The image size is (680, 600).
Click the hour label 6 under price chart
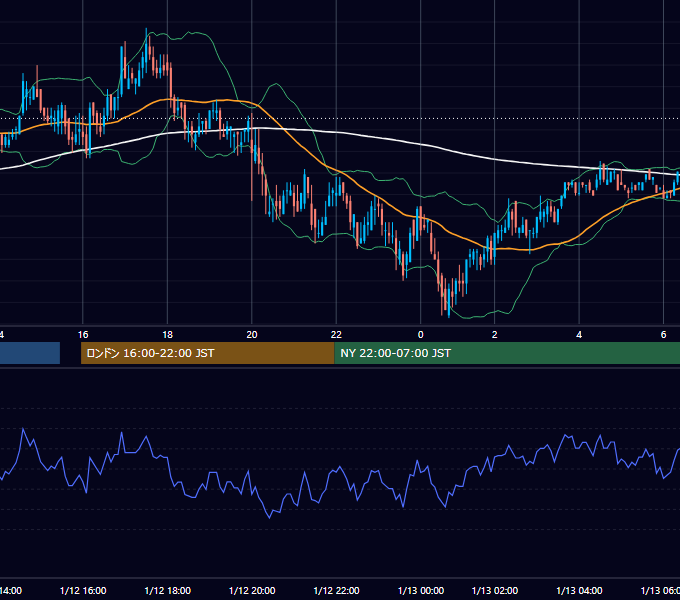(664, 335)
